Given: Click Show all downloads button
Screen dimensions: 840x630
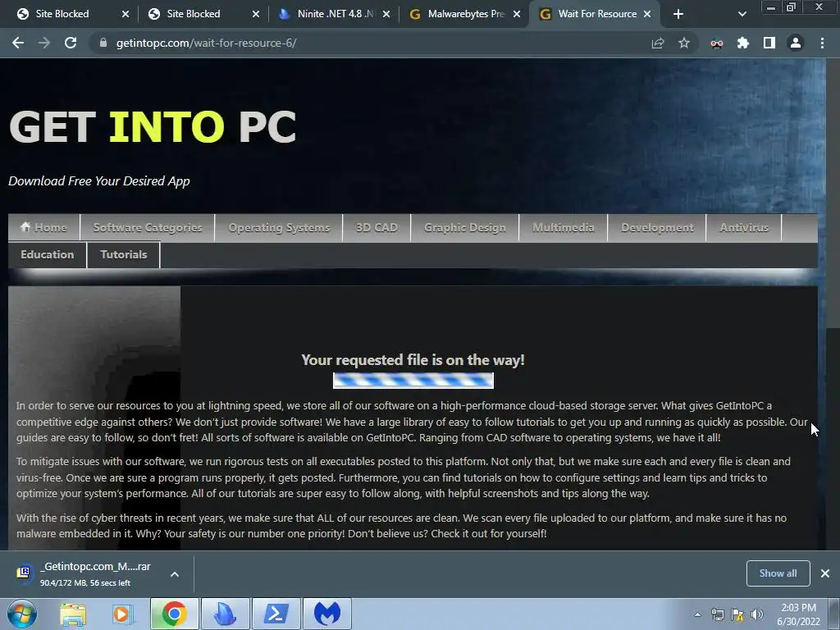Looking at the screenshot, I should (778, 573).
